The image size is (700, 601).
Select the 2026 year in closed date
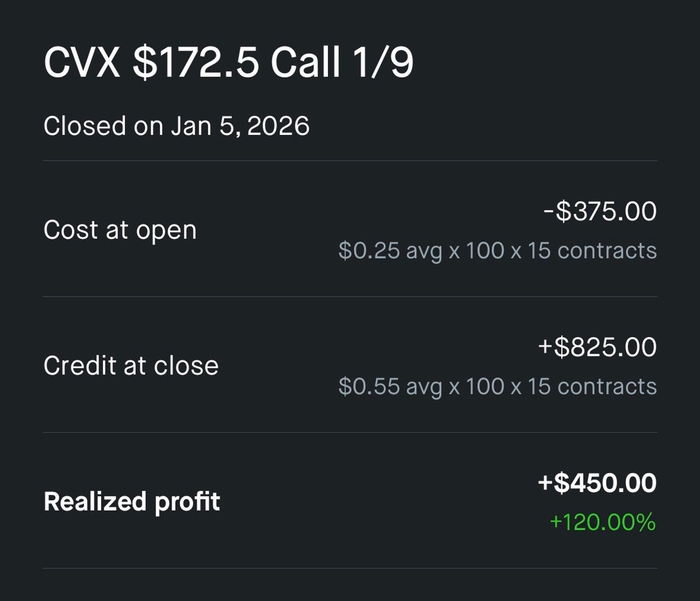pos(278,126)
